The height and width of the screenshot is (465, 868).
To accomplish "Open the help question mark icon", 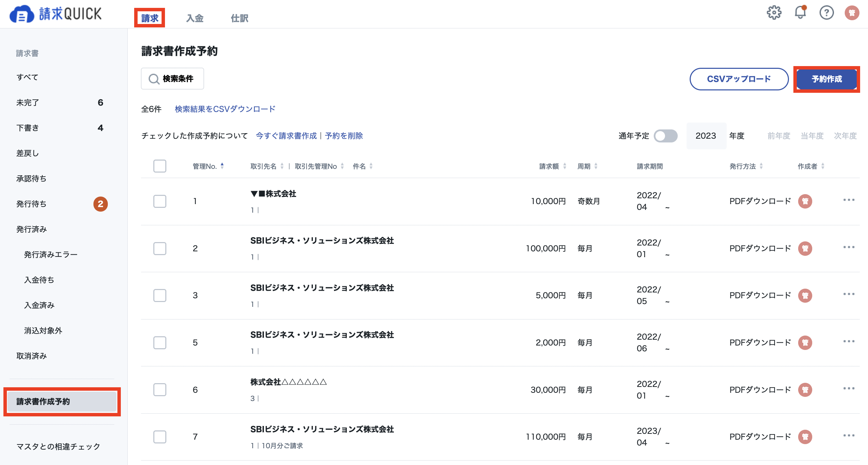I will point(826,13).
